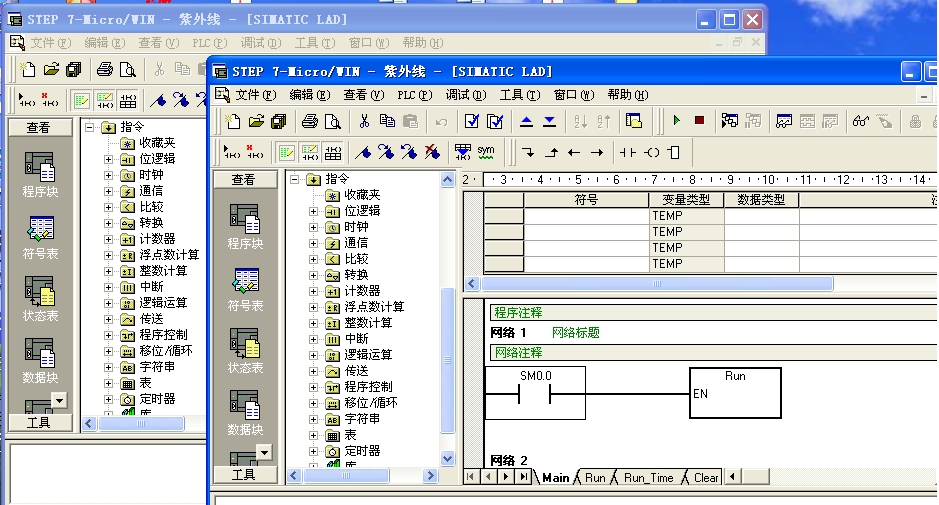
Task: Set PLC to RUN with green play icon
Action: 677,120
